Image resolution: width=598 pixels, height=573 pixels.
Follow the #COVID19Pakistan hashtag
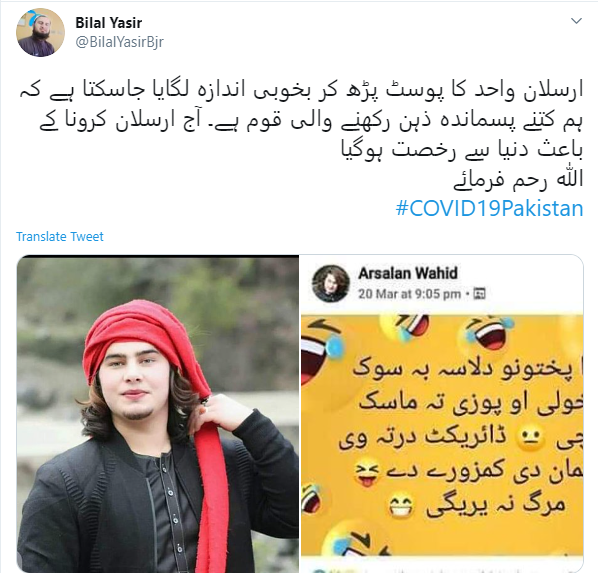[x=489, y=208]
